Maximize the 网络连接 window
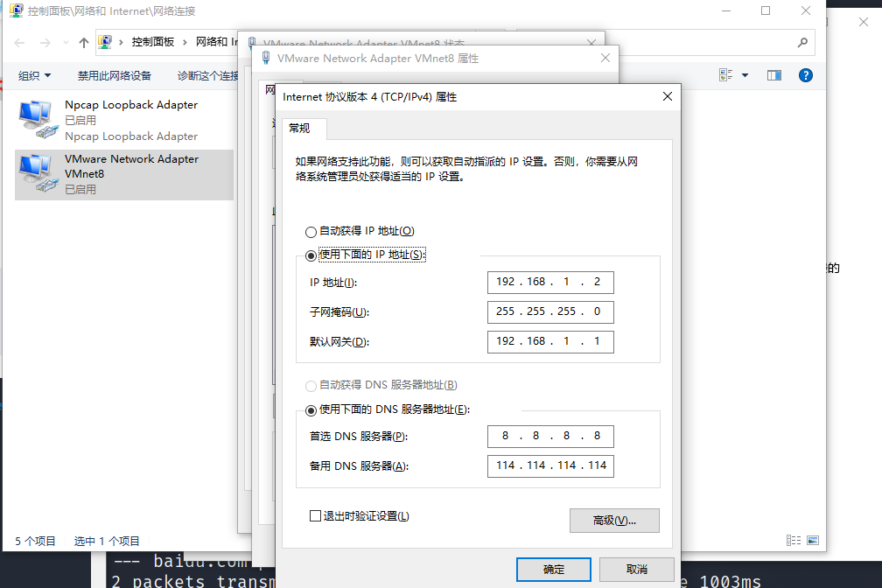882x588 pixels. click(x=766, y=10)
